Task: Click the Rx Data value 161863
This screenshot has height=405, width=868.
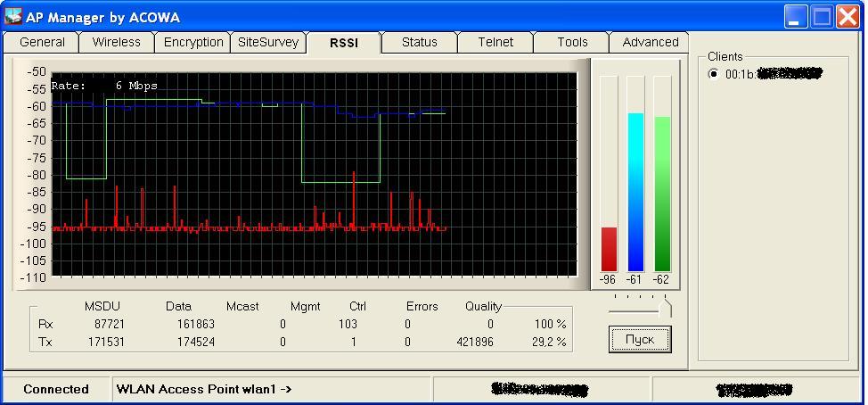Action: 195,324
